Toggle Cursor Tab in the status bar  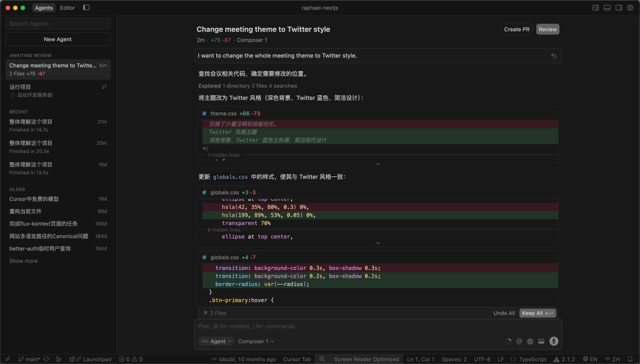point(297,359)
